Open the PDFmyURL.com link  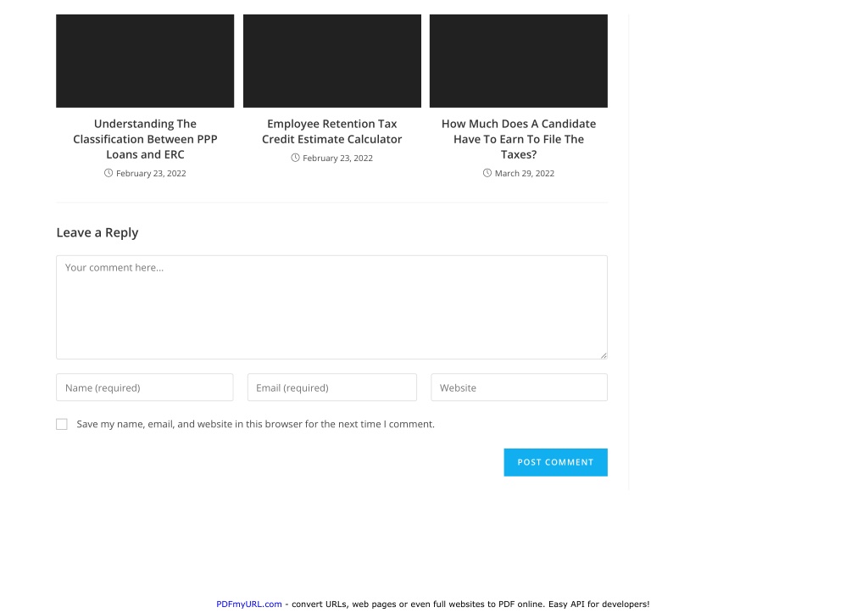(249, 605)
